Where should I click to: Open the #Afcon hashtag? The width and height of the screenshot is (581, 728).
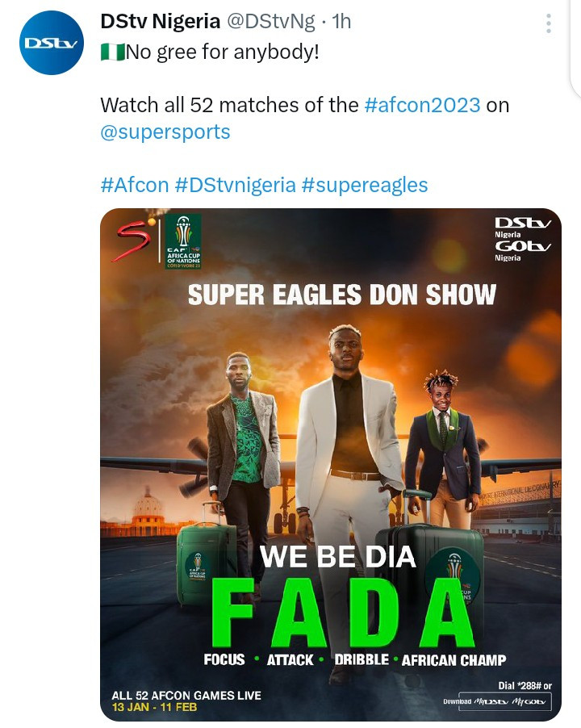(134, 185)
